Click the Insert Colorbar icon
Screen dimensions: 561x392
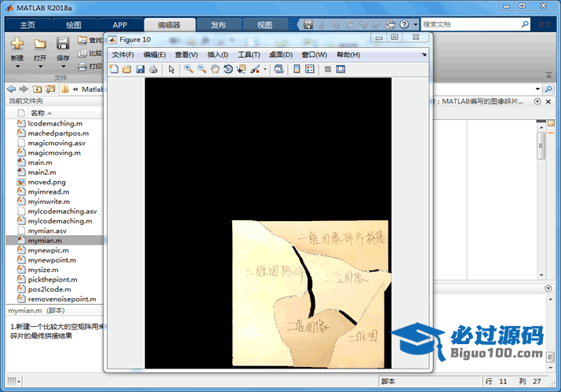[x=297, y=69]
